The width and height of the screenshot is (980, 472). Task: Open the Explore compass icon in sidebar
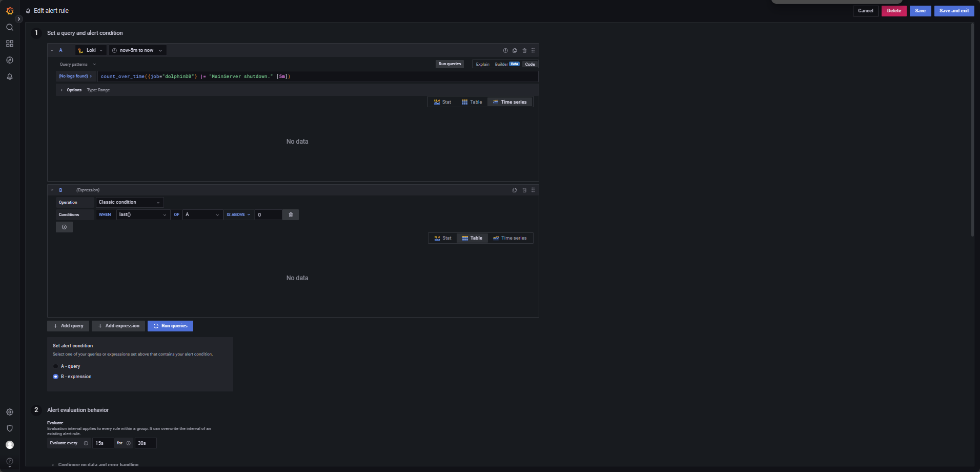[x=10, y=60]
